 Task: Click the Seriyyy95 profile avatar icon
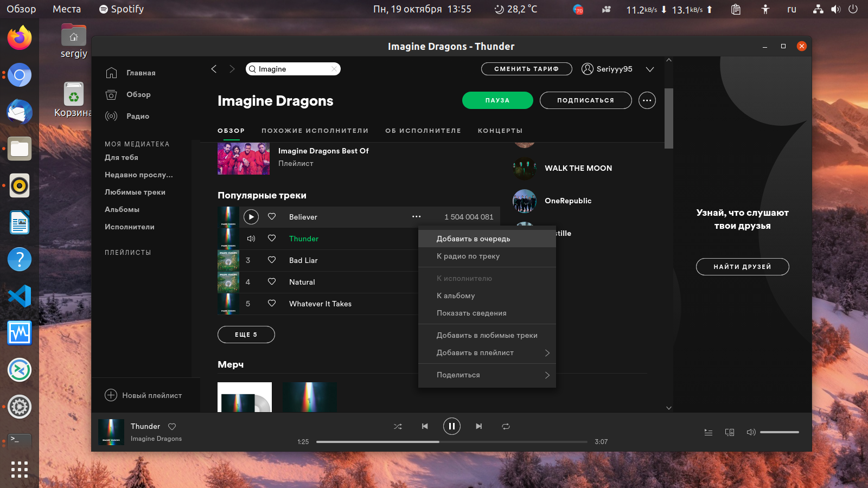click(588, 69)
